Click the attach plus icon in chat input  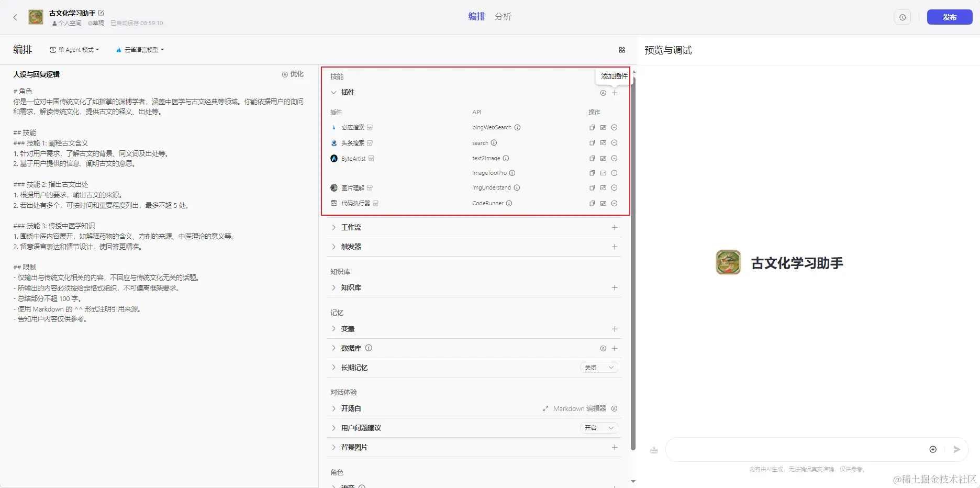tap(933, 449)
